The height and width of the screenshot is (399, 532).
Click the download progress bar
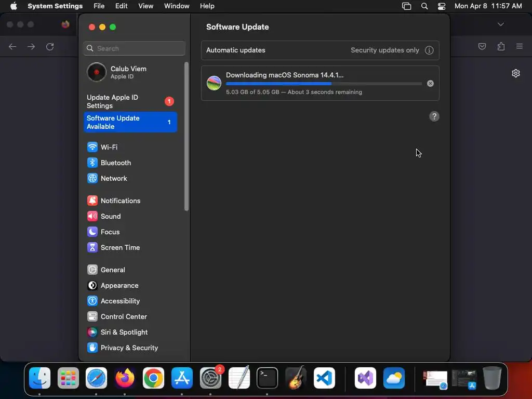324,84
